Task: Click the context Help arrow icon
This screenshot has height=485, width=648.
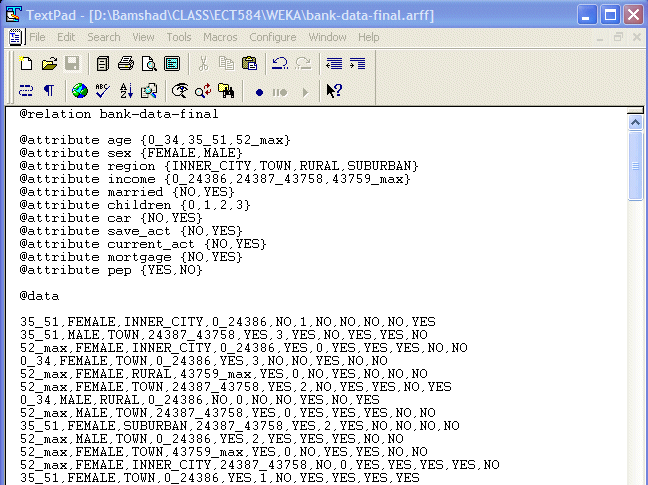Action: click(x=334, y=91)
